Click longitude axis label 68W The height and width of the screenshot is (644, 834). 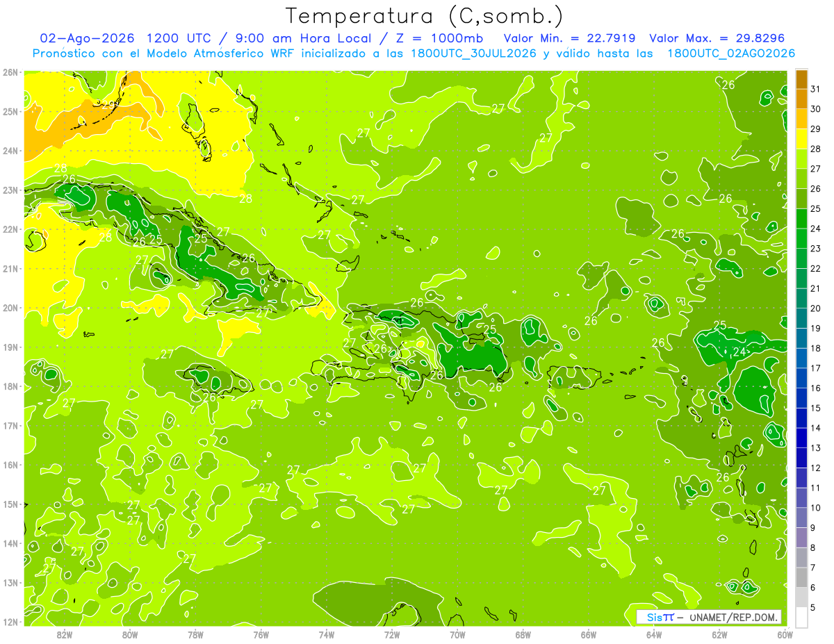[x=523, y=634]
